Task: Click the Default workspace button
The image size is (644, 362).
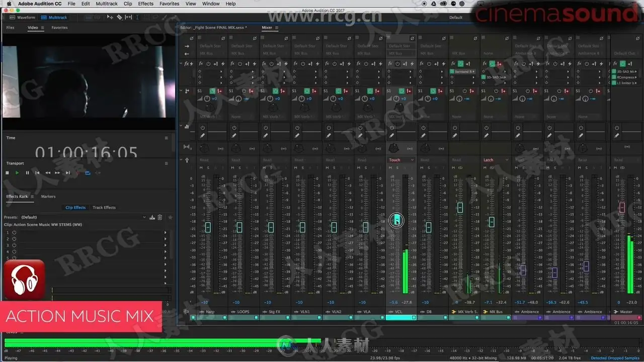Action: coord(456,18)
